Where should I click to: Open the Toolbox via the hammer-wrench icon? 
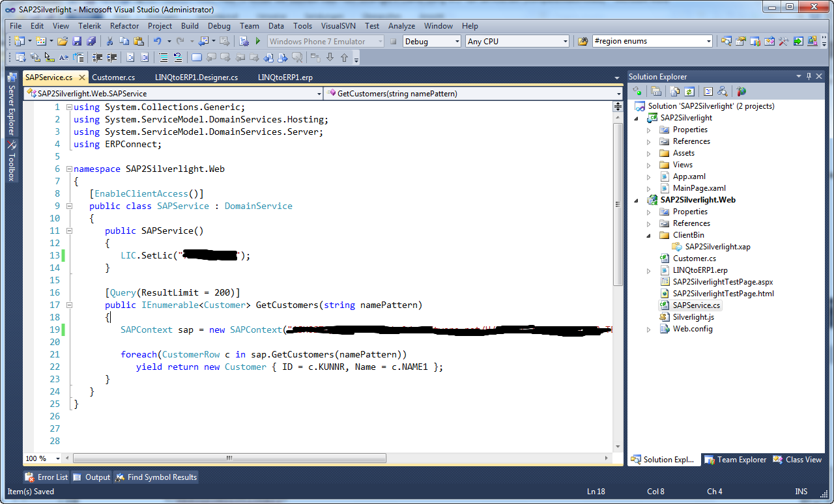[x=784, y=41]
